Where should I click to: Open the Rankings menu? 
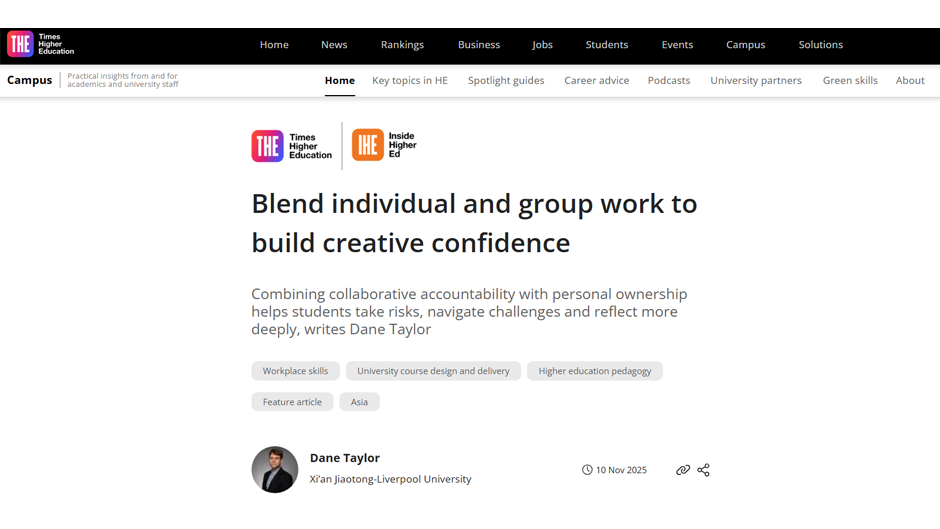pyautogui.click(x=402, y=45)
